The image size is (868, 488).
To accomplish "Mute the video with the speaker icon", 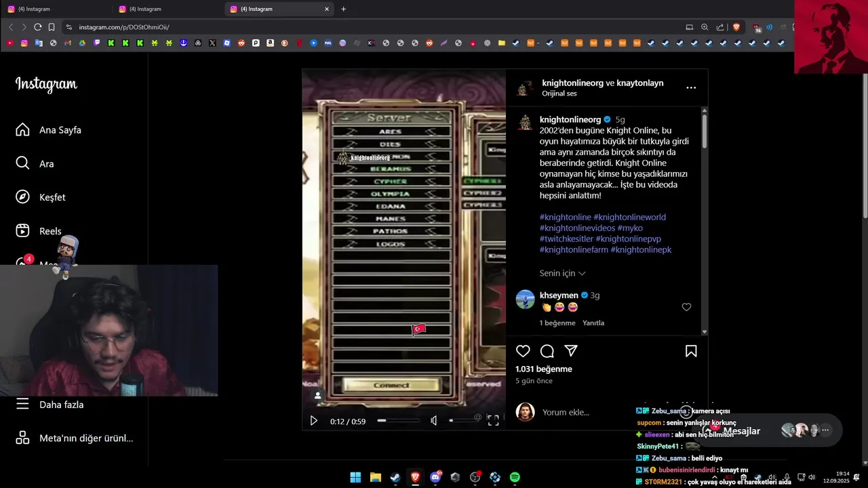I will pos(434,421).
